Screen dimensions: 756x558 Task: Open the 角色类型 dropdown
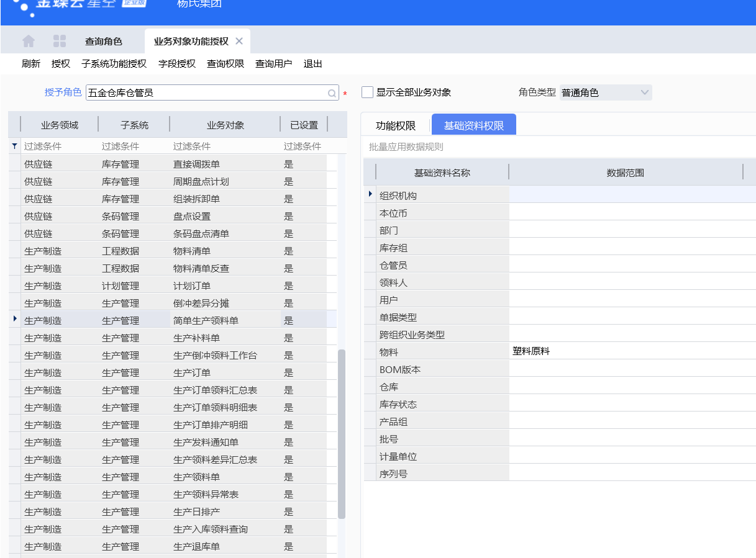(x=606, y=92)
